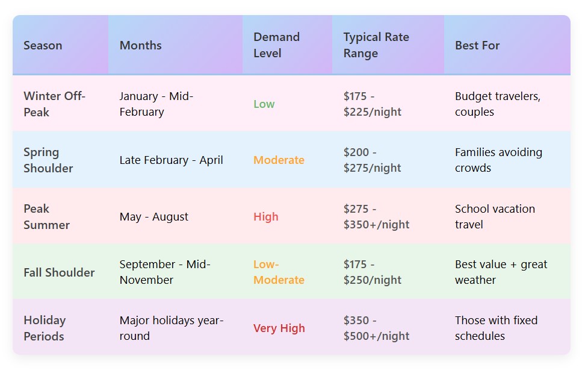588x373 pixels.
Task: Click the orange Moderate demand label
Action: (x=279, y=160)
